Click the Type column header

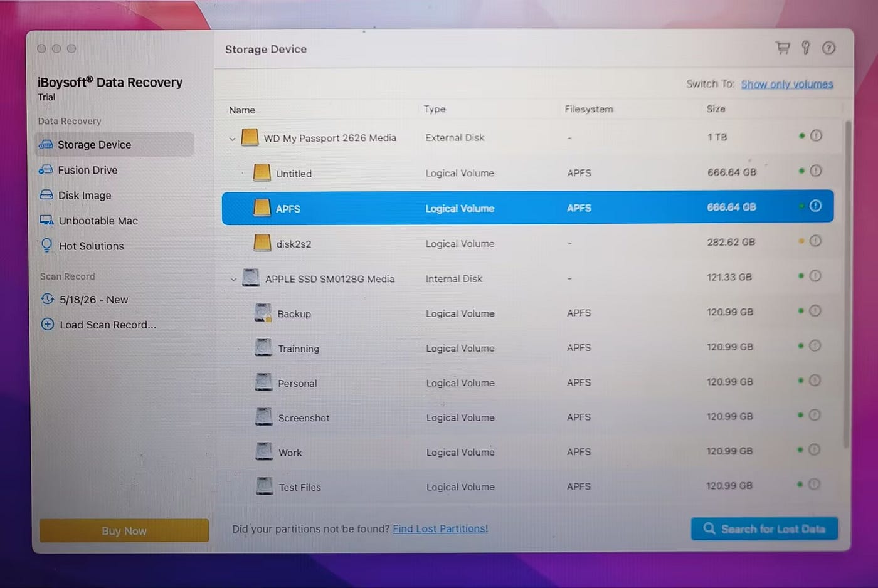tap(435, 108)
